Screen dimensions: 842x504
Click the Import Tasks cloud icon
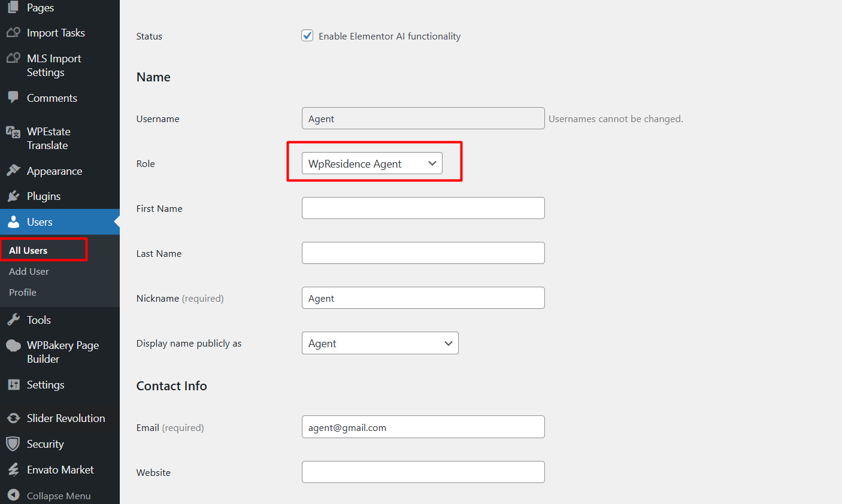click(13, 32)
